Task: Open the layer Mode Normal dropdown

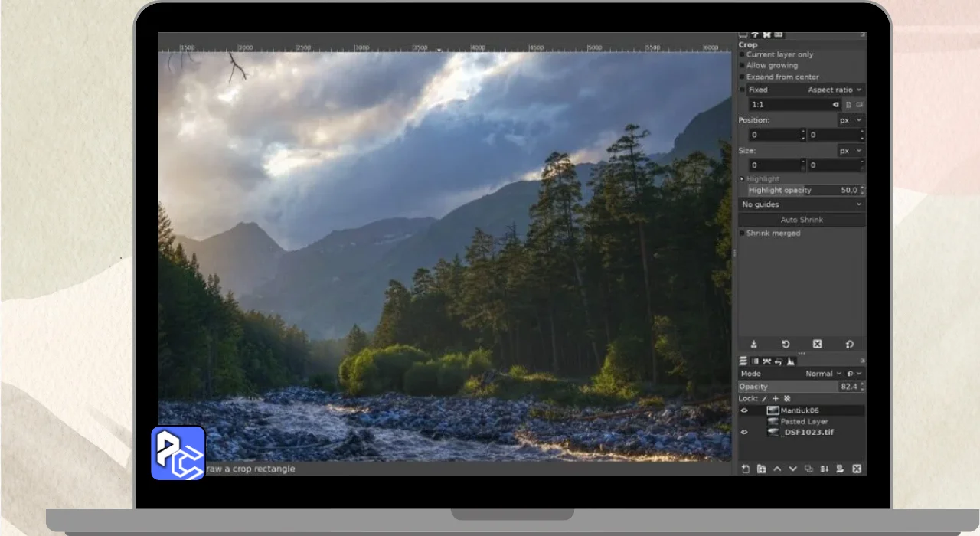Action: [x=822, y=374]
